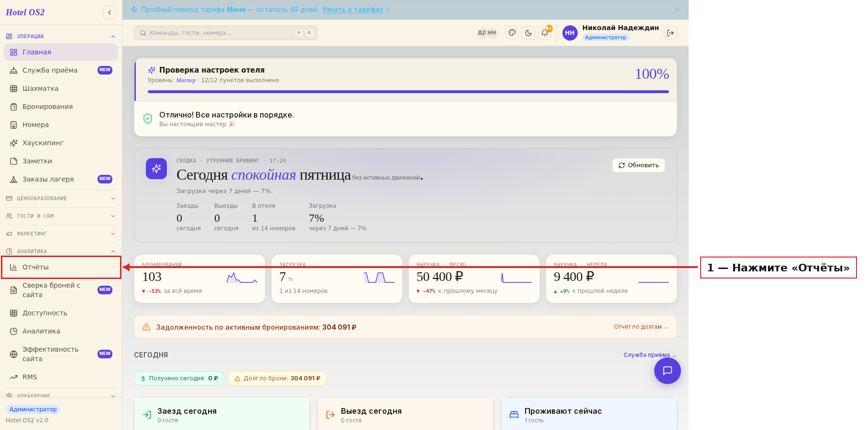Click the bookings sparkline chart
This screenshot has height=430, width=868.
pos(242,278)
